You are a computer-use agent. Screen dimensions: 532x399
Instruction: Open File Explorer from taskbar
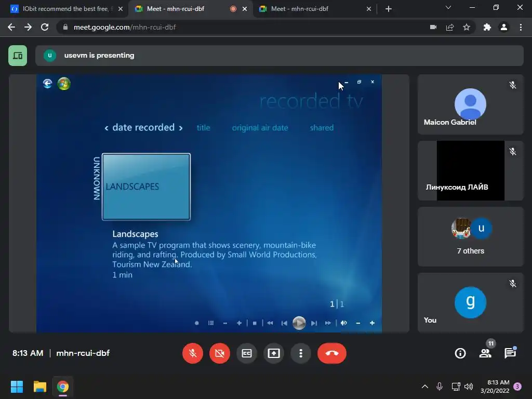(x=39, y=387)
